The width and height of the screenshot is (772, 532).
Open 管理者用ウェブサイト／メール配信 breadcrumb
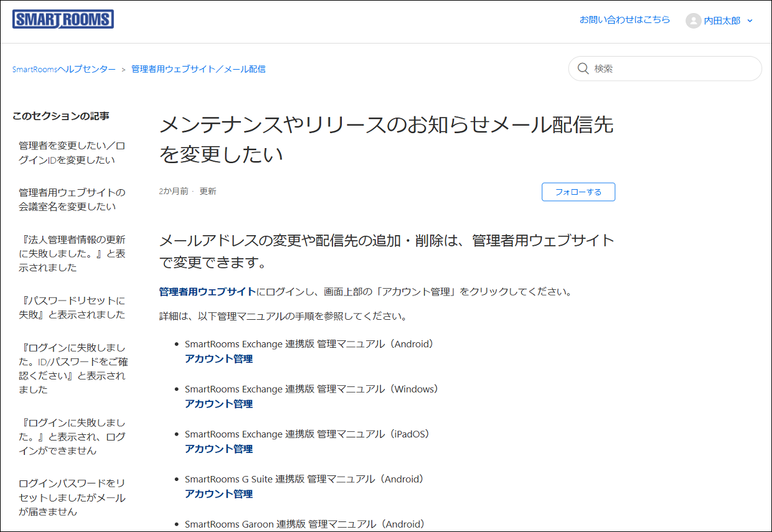point(198,69)
